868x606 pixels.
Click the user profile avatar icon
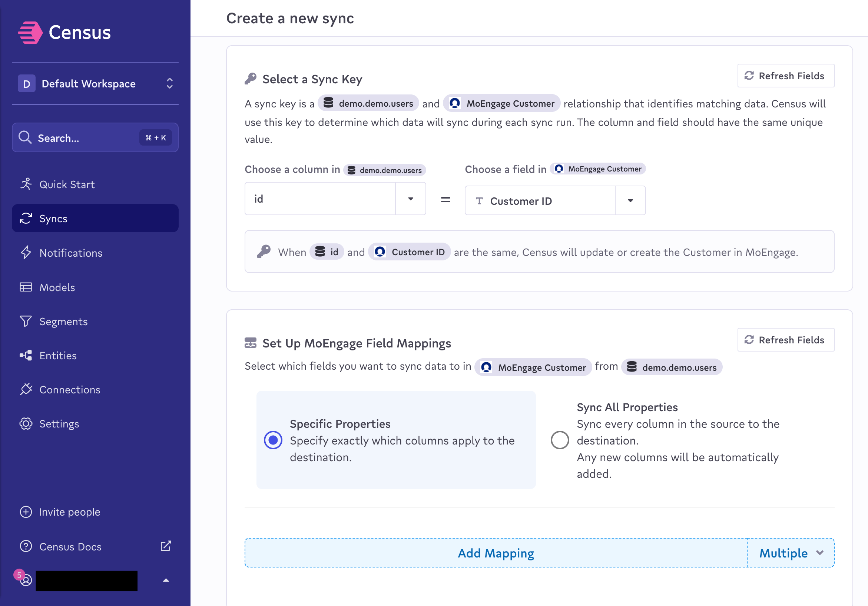26,580
